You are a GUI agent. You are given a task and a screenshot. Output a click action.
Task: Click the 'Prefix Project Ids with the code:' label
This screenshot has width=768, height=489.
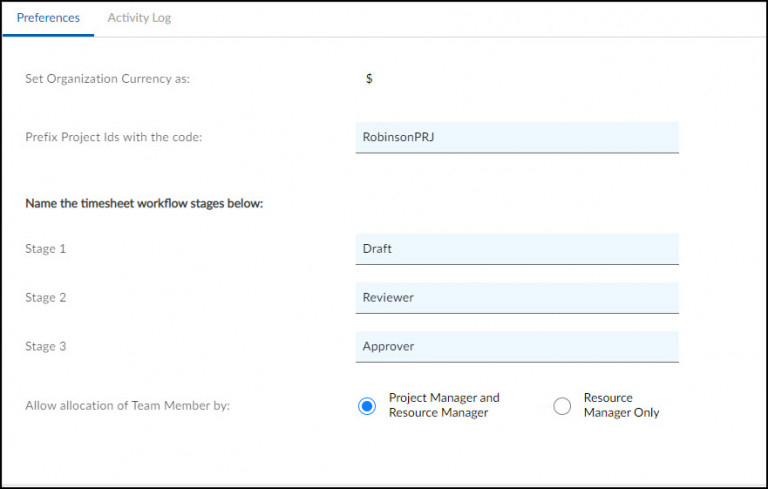113,137
